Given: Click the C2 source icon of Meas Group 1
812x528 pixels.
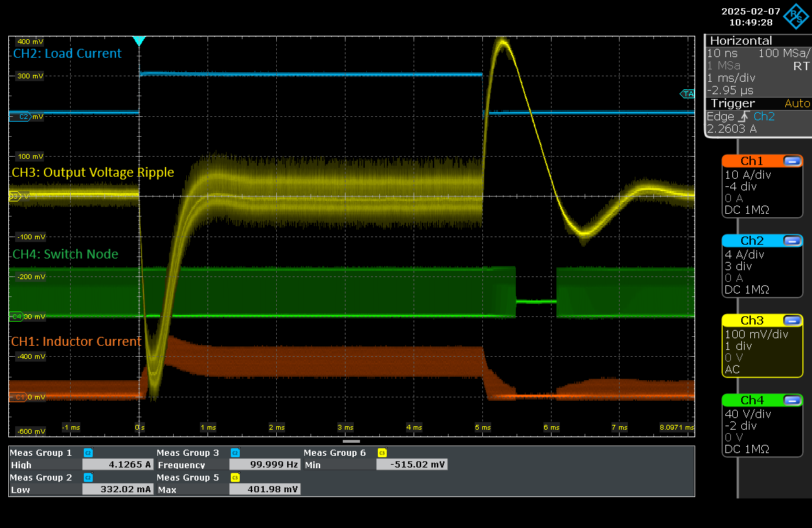Looking at the screenshot, I should [88, 453].
